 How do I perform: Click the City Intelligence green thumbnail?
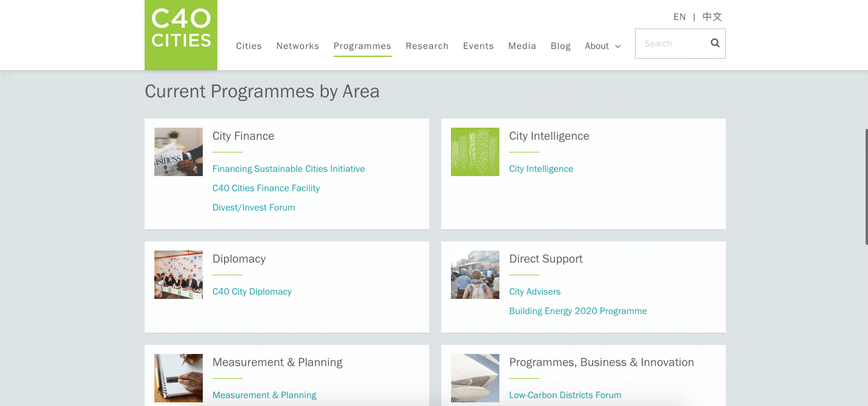(x=475, y=152)
